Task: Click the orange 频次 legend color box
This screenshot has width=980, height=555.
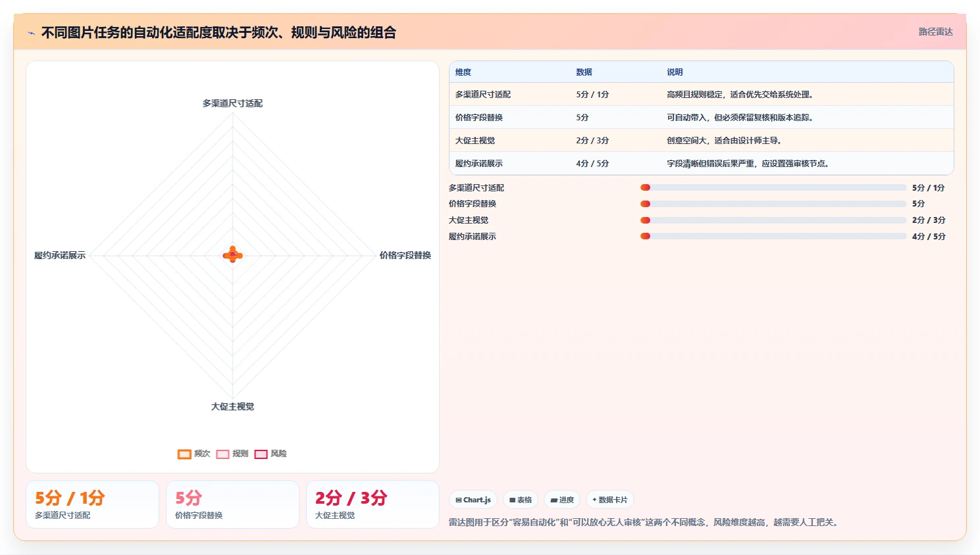Action: [x=184, y=454]
